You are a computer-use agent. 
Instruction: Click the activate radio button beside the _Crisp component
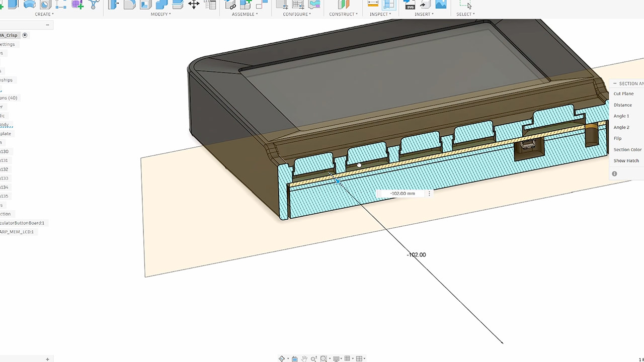(25, 35)
